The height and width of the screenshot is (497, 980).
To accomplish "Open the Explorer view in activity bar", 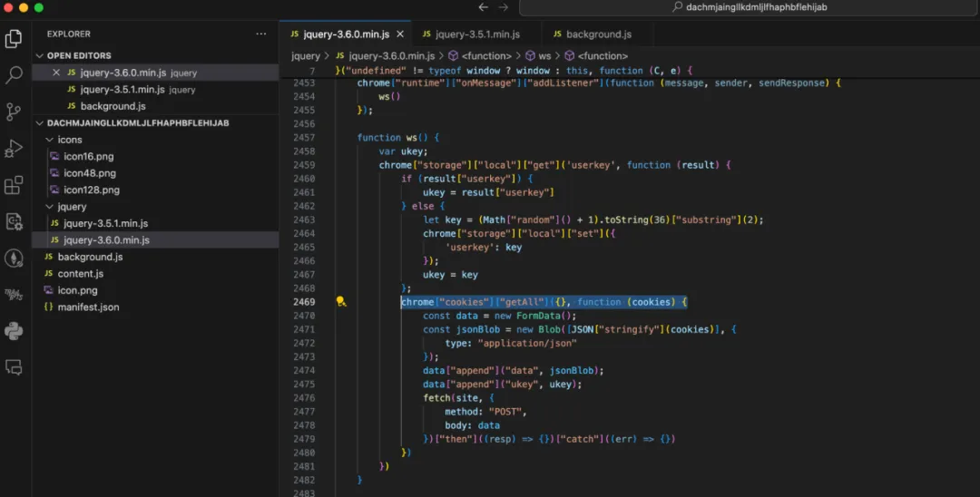I will (x=14, y=39).
